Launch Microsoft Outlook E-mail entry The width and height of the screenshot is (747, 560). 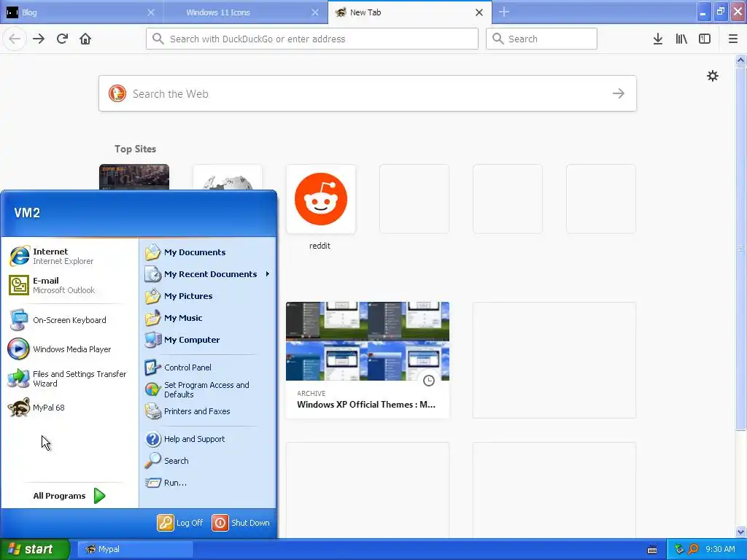[53, 285]
